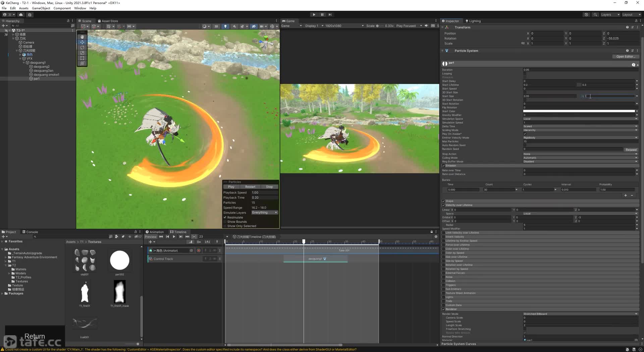The height and width of the screenshot is (352, 644).
Task: Enable the Color over Lifetime module
Action: click(x=443, y=249)
